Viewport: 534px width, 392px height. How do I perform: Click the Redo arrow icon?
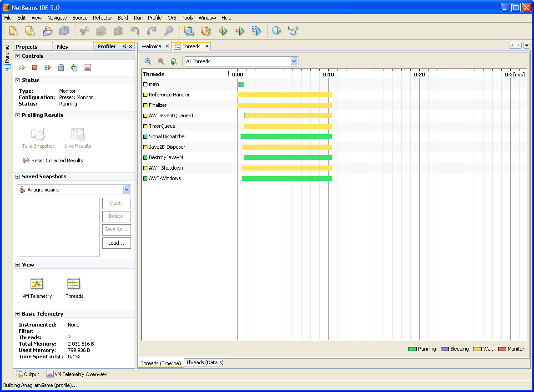pyautogui.click(x=151, y=31)
